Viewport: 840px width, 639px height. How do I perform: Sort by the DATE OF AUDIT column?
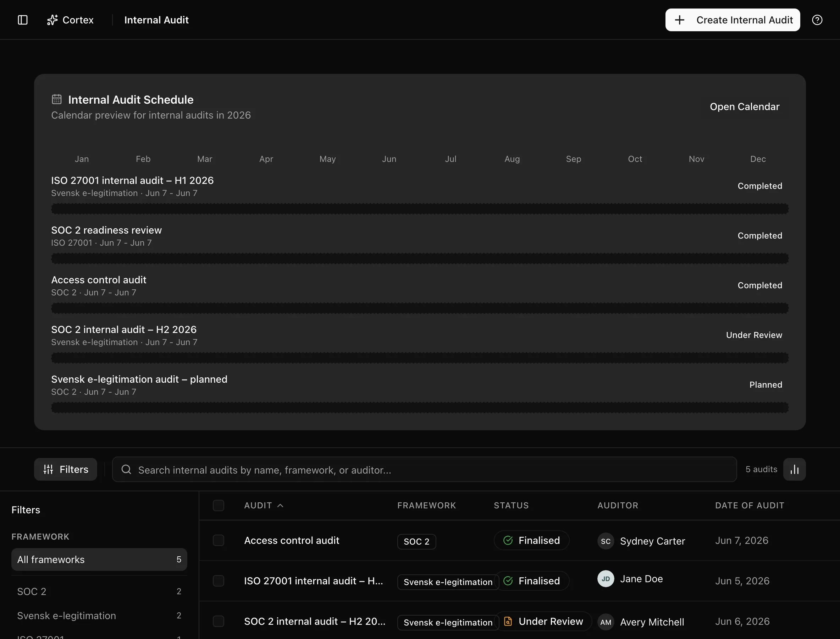tap(750, 506)
